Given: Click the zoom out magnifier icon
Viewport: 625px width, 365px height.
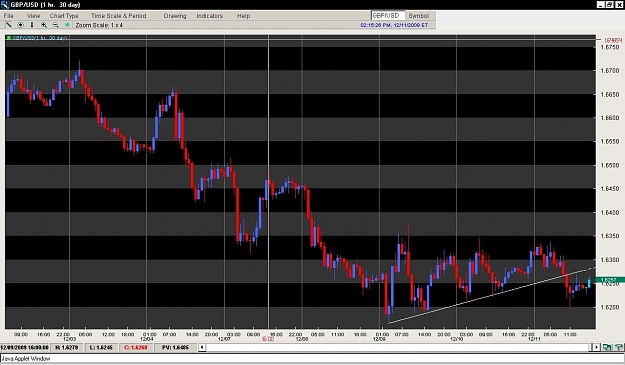Looking at the screenshot, I should 56,25.
